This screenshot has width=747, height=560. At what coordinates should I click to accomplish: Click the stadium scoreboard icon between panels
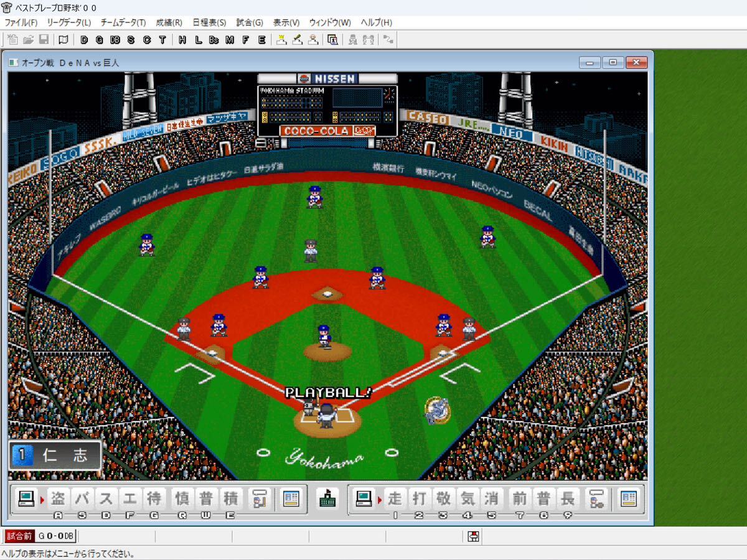pos(327,499)
